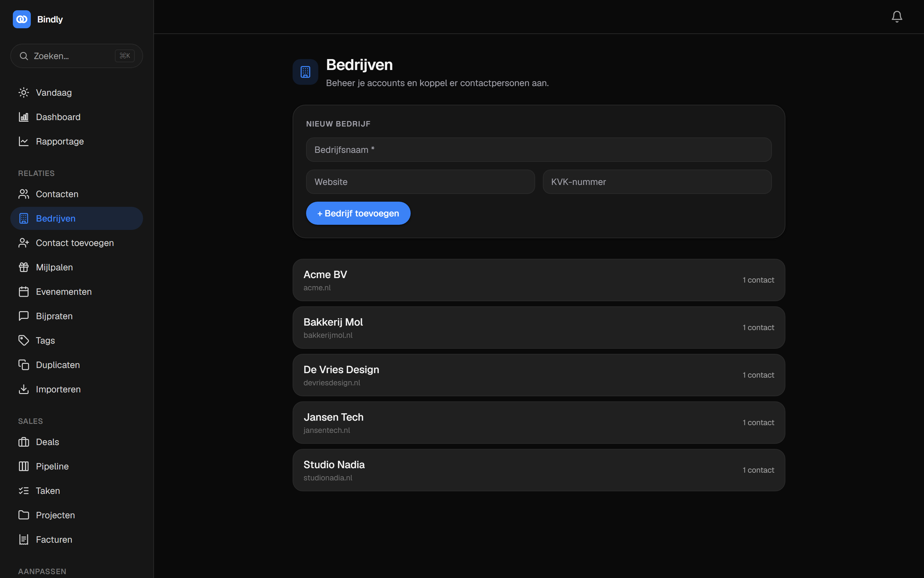Go to Dashboard menu item

click(x=77, y=117)
